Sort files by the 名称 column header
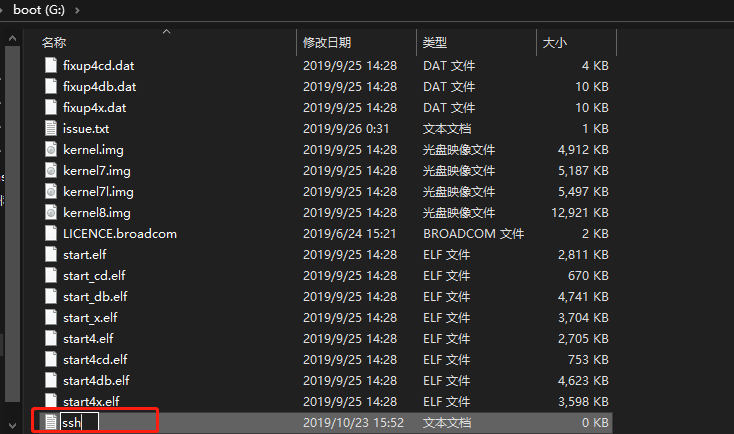This screenshot has width=734, height=434. (x=54, y=43)
